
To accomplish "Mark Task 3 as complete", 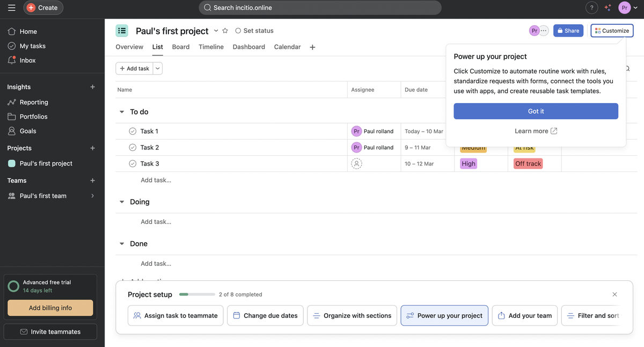I will tap(132, 163).
